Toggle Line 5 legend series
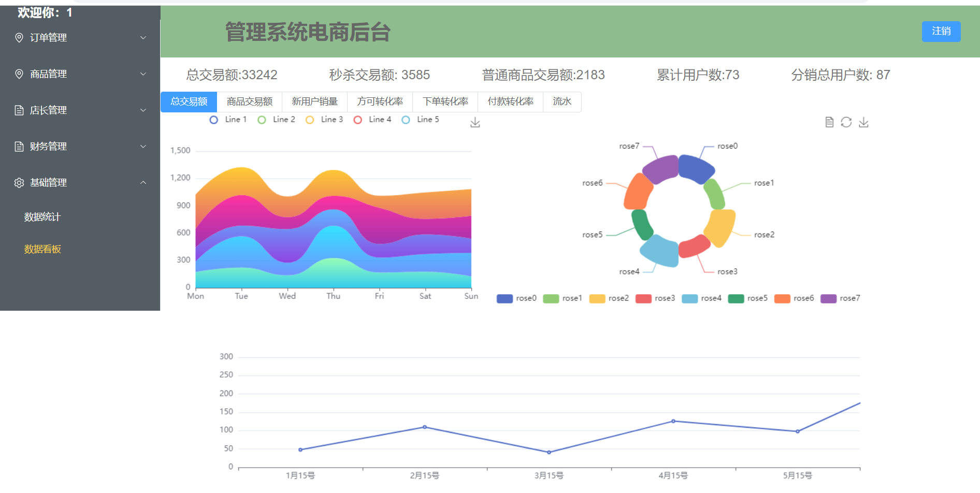Viewport: 980px width, 493px height. (x=420, y=120)
